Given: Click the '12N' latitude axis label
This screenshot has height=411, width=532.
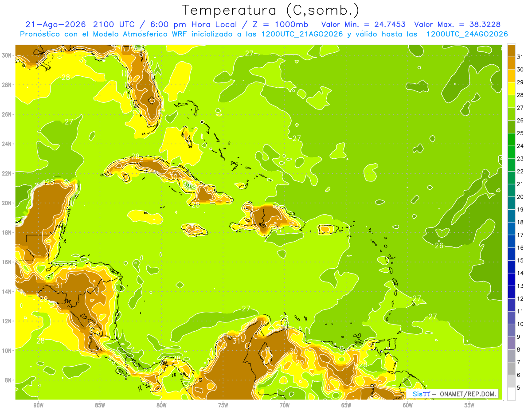Looking at the screenshot, I should click(7, 321).
